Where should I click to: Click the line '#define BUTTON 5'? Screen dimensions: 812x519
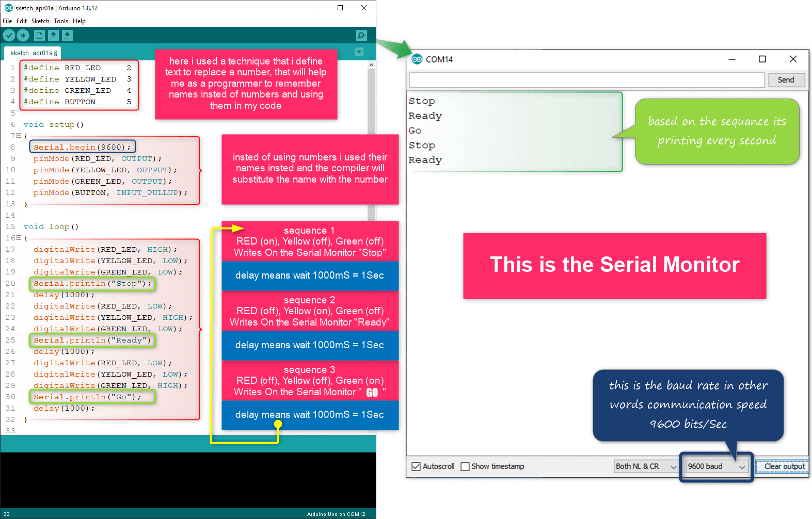(x=77, y=102)
